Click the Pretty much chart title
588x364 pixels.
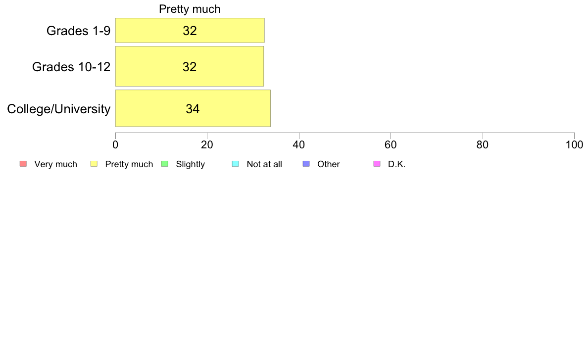coord(190,9)
